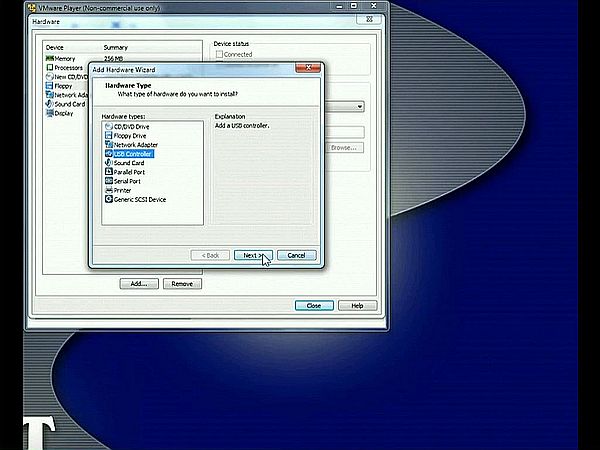The height and width of the screenshot is (450, 600).
Task: Click the file path input field above Browse
Action: [x=344, y=132]
